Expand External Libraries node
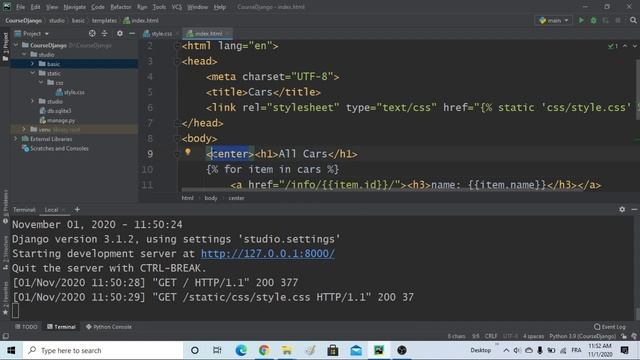The height and width of the screenshot is (360, 640). coord(16,139)
